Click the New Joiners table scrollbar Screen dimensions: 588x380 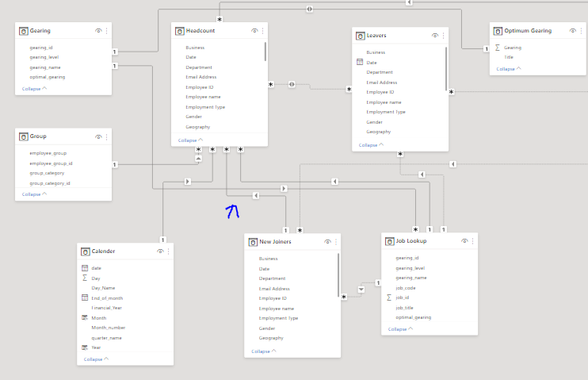click(x=338, y=275)
